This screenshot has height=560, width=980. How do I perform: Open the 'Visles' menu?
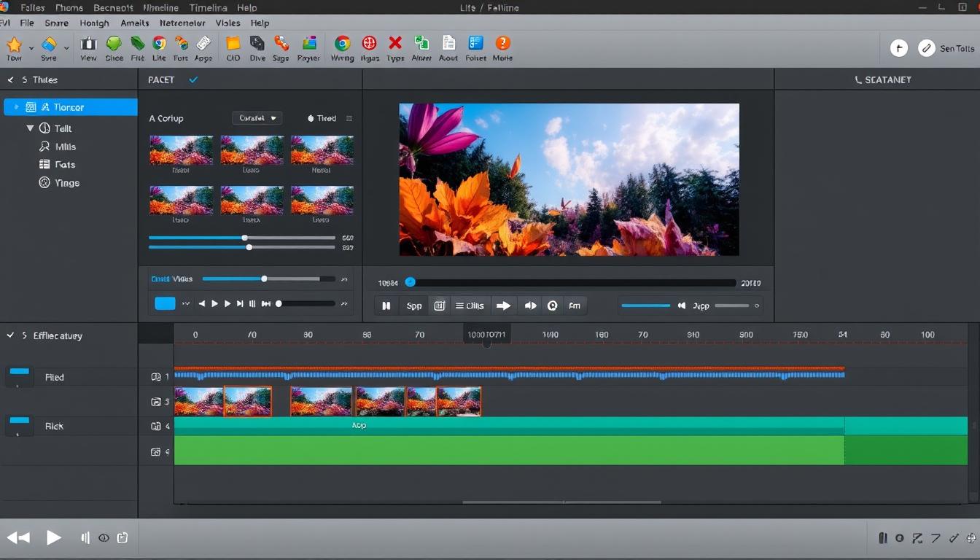coord(227,23)
